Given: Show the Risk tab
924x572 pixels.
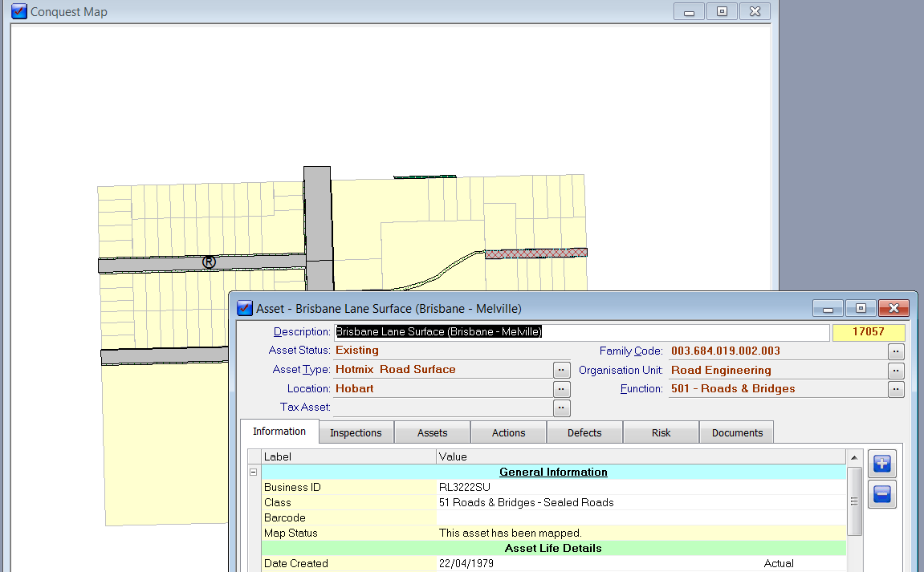Looking at the screenshot, I should (x=661, y=433).
